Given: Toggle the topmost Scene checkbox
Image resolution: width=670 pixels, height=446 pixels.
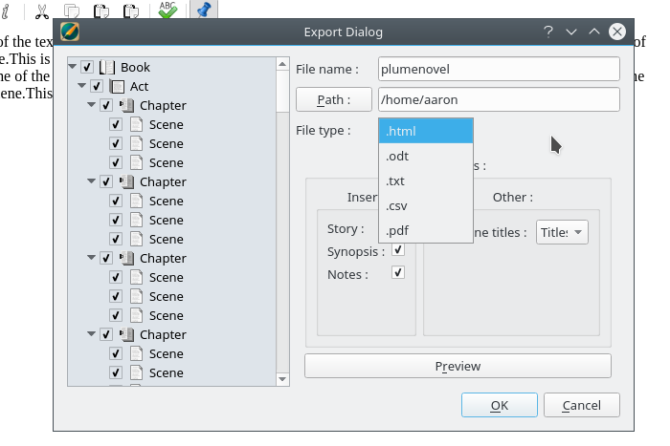Looking at the screenshot, I should click(x=115, y=124).
